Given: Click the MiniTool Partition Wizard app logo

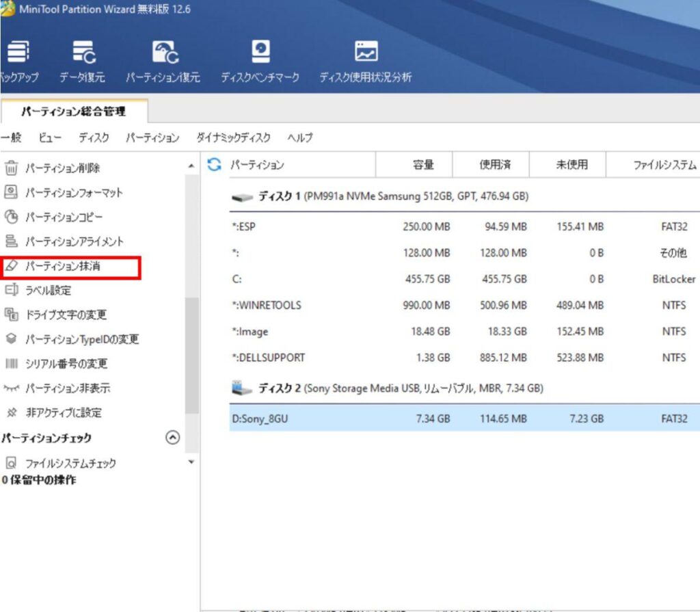Looking at the screenshot, I should [x=8, y=8].
